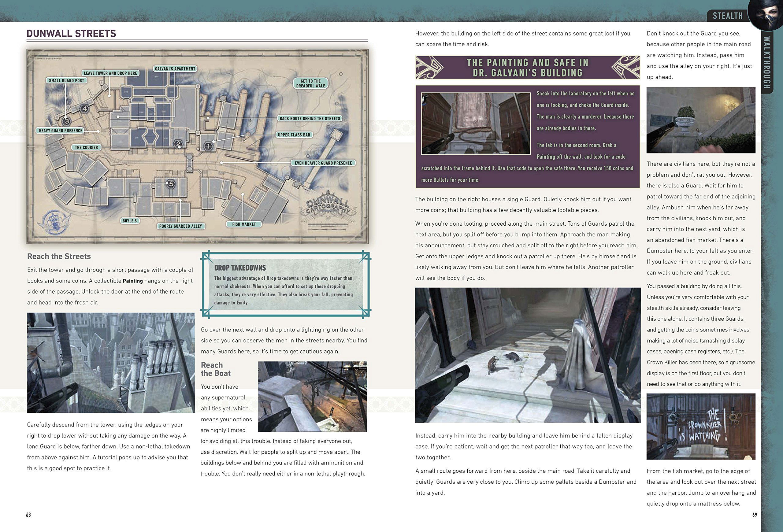Viewport: 783px width, 532px height.
Task: Select map marker number 4
Action: coord(84,109)
